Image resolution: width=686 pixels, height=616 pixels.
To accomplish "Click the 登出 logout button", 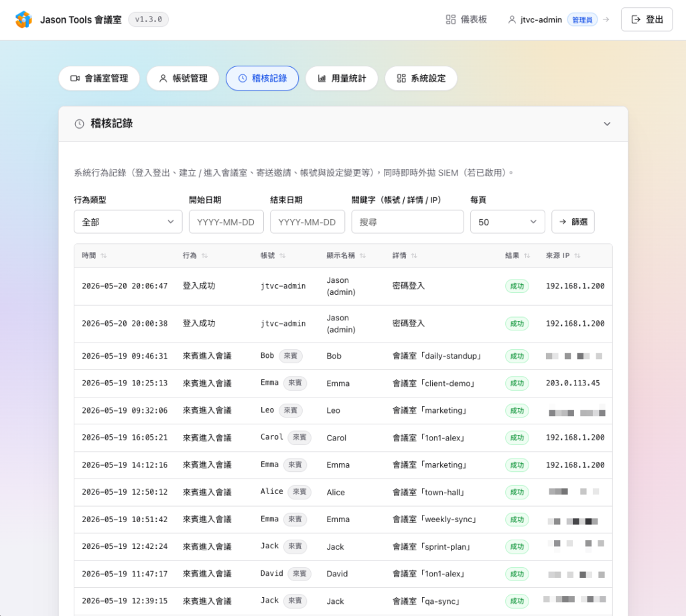I will point(646,19).
